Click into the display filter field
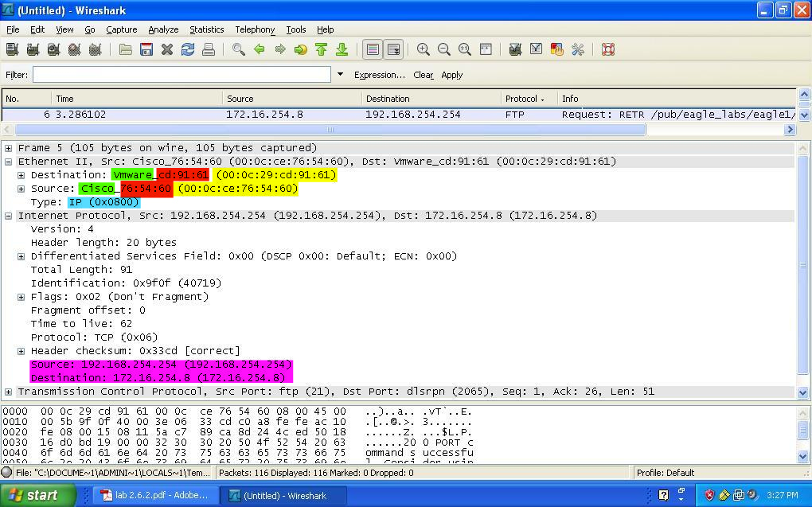The width and height of the screenshot is (812, 507). 182,75
